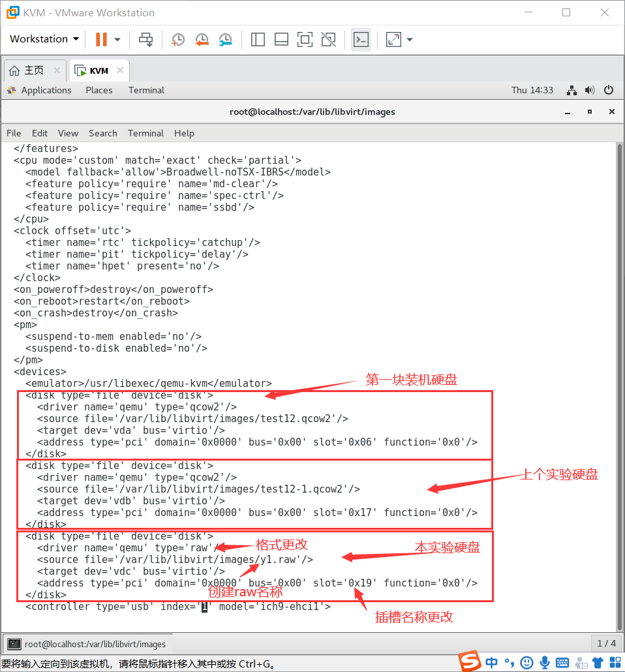Toggle the thumbnail bar view

coord(281,39)
